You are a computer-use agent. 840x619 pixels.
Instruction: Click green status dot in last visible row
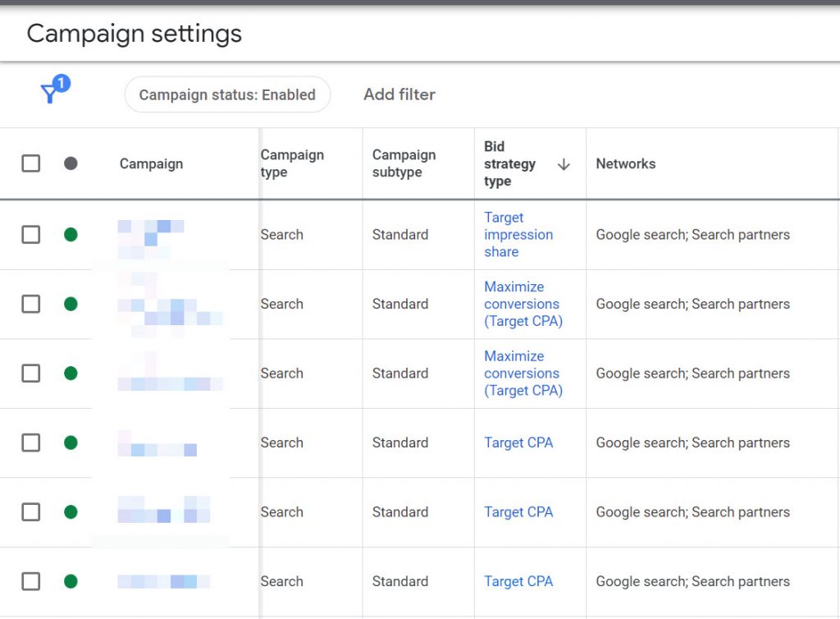[71, 581]
